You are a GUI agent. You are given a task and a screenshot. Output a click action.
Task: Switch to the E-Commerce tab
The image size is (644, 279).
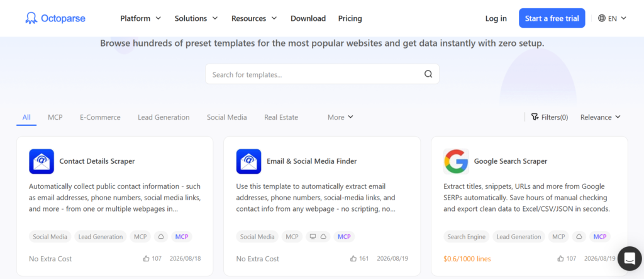coord(100,117)
